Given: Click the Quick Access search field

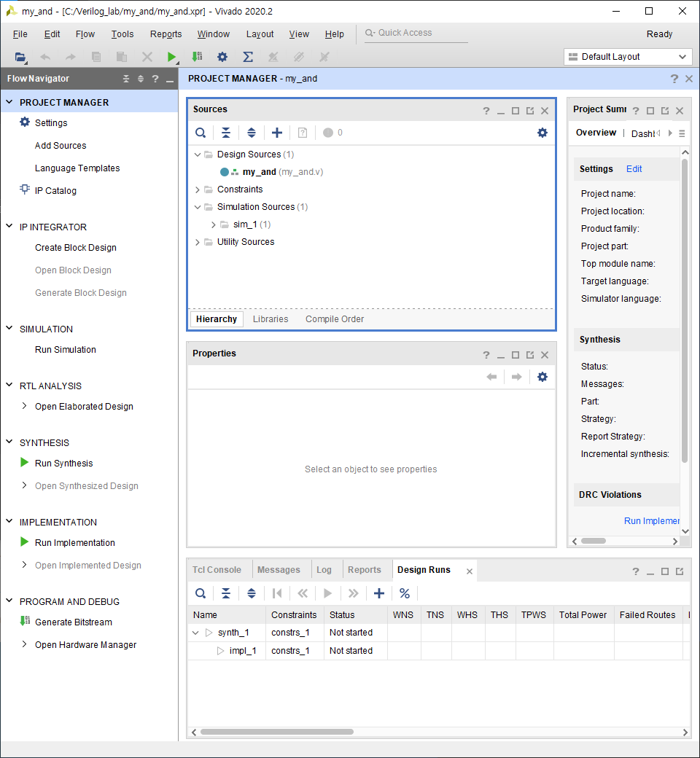Looking at the screenshot, I should click(x=416, y=33).
